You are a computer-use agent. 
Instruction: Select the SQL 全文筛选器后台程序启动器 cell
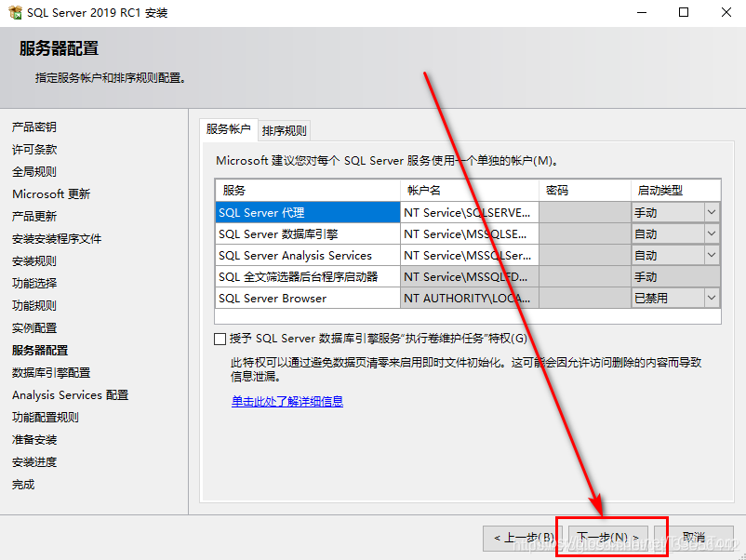point(307,276)
